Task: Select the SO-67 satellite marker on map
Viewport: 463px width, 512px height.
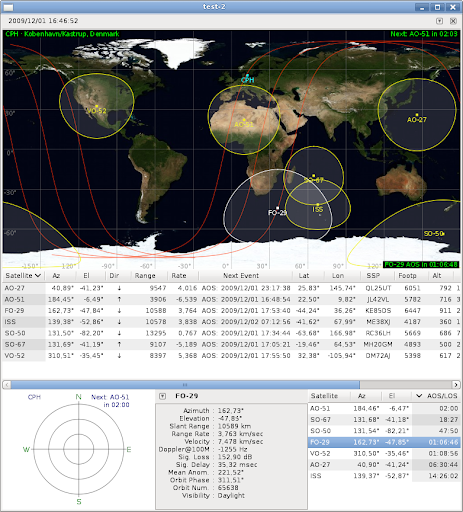Action: point(313,175)
